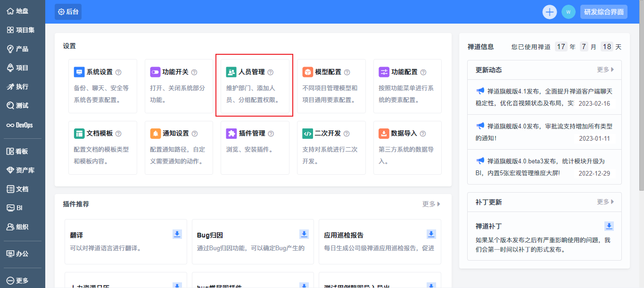Viewport: 644px width, 288px height.
Task: Click the 通知设置 bell icon
Action: click(x=156, y=134)
